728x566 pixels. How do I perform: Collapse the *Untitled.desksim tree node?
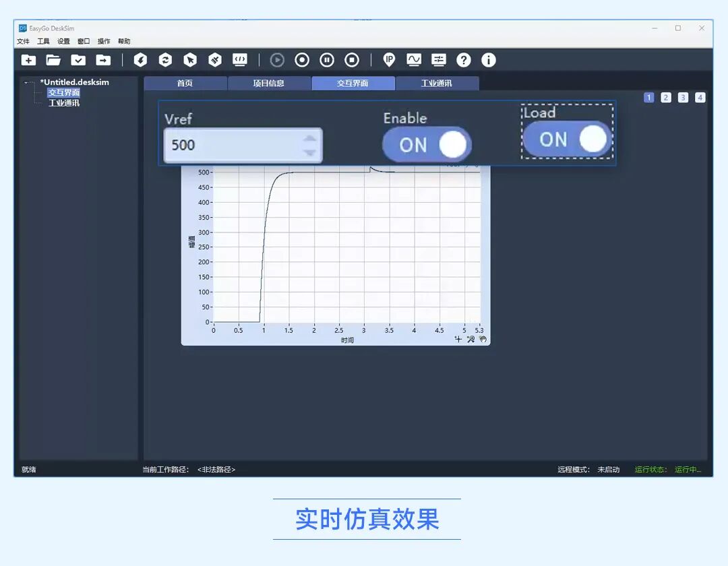tap(27, 82)
